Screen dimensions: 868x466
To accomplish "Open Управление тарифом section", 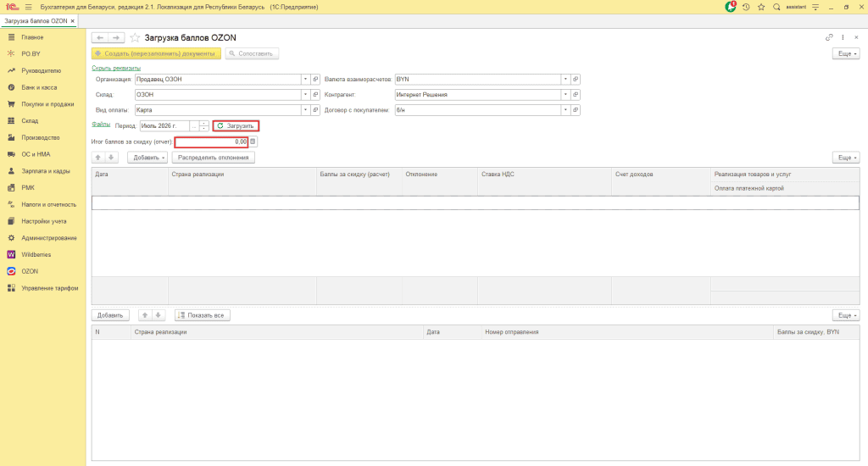I will click(x=50, y=288).
